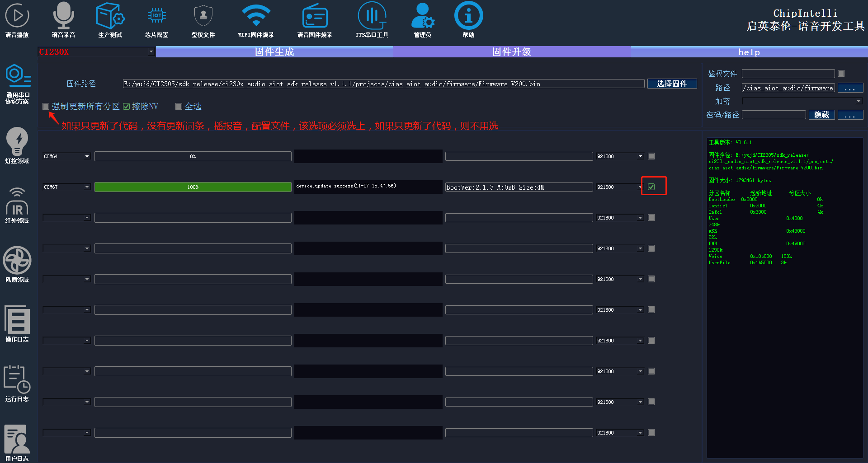Click the COM64 0% progress bar
The width and height of the screenshot is (868, 463).
[x=193, y=156]
